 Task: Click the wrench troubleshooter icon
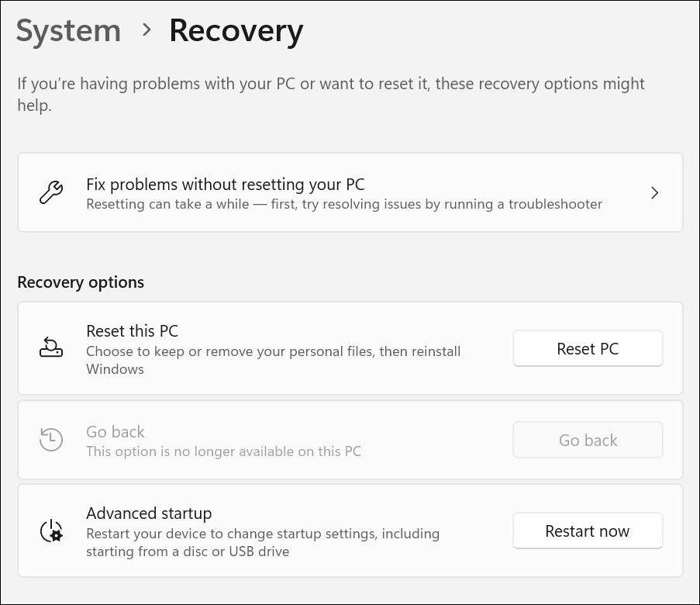tap(51, 192)
